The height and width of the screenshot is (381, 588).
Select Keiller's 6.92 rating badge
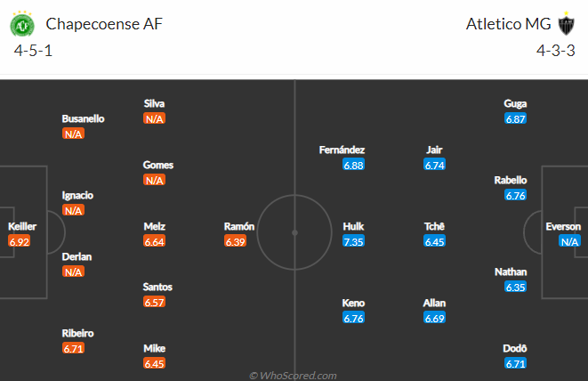pyautogui.click(x=19, y=241)
